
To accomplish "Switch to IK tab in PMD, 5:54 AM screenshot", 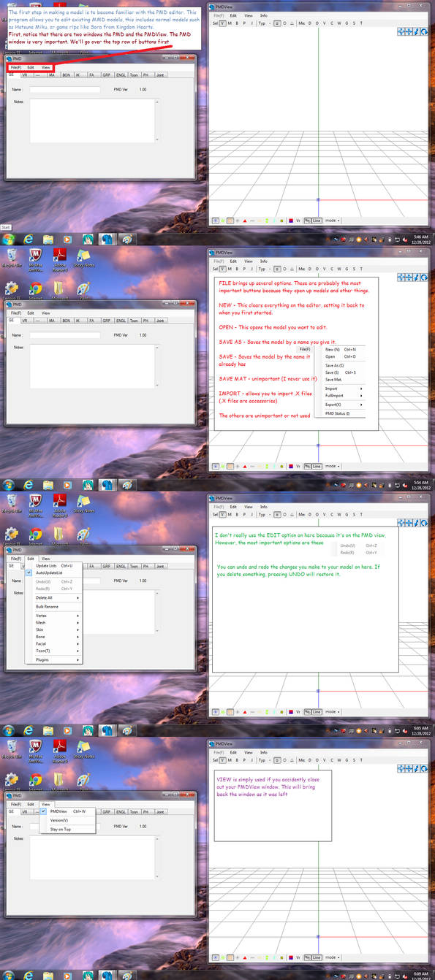I will tap(77, 321).
